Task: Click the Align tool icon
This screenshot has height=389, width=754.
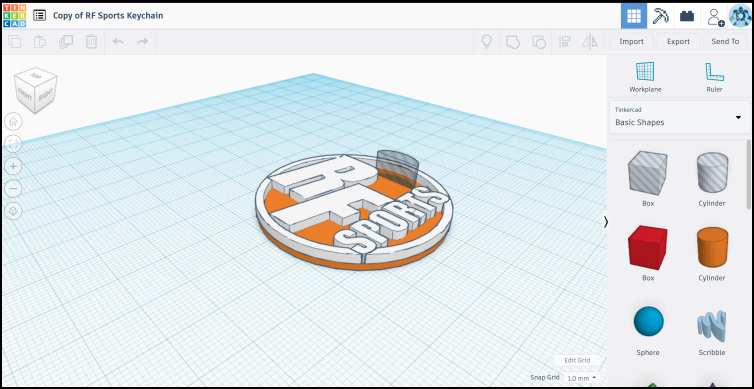Action: (x=564, y=42)
